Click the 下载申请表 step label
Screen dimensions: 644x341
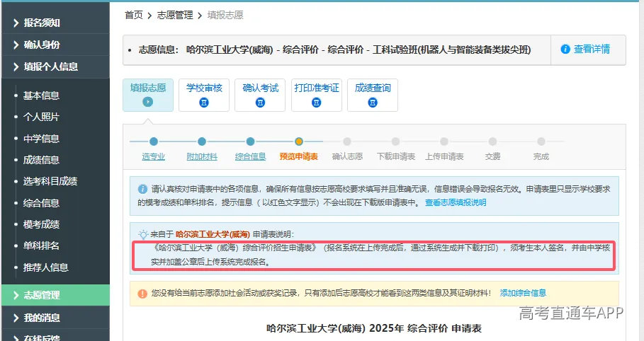[x=396, y=157]
